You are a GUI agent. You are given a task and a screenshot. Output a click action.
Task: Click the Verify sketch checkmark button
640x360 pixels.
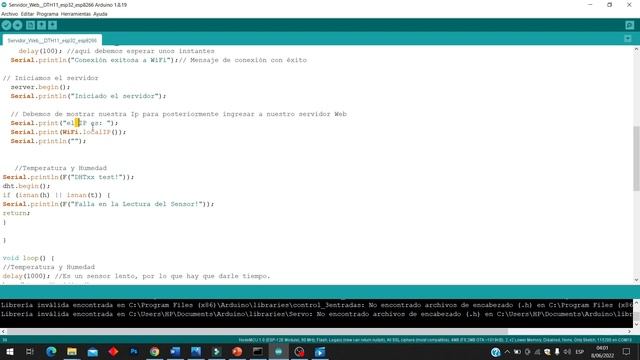pyautogui.click(x=6, y=25)
